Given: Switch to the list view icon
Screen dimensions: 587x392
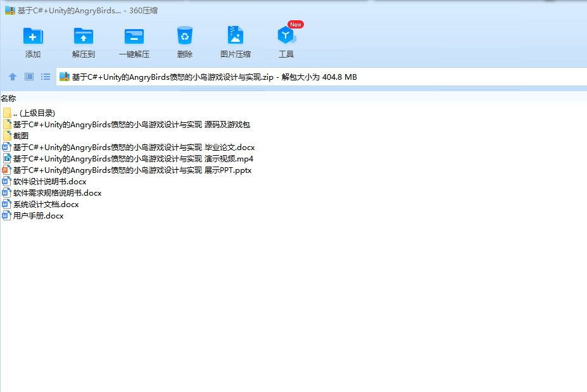Looking at the screenshot, I should click(x=46, y=77).
